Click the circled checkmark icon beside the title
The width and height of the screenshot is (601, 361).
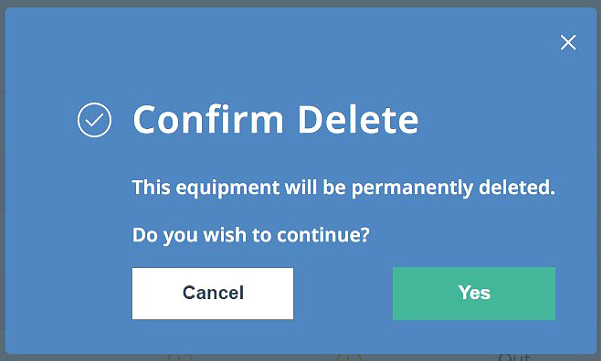(x=94, y=120)
